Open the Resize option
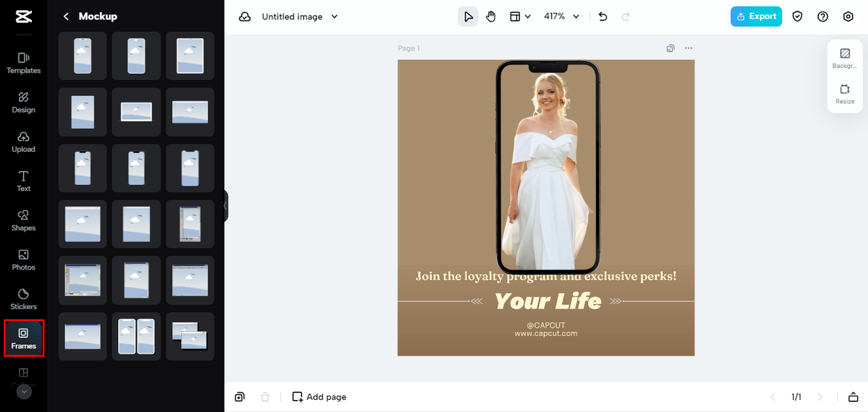This screenshot has height=412, width=868. 845,94
